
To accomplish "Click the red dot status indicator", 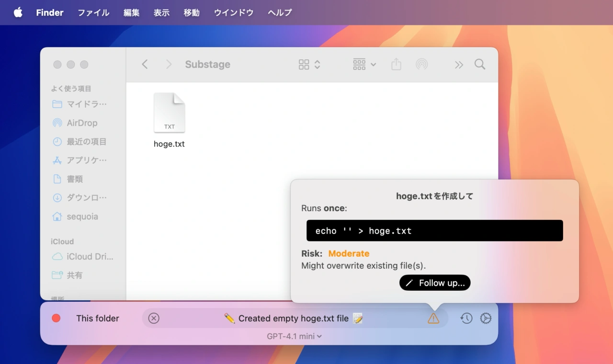I will (x=56, y=318).
